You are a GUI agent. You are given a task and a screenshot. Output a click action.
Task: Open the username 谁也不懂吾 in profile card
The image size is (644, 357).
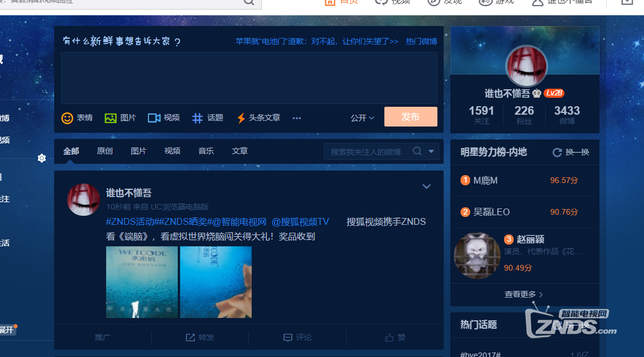click(x=507, y=94)
